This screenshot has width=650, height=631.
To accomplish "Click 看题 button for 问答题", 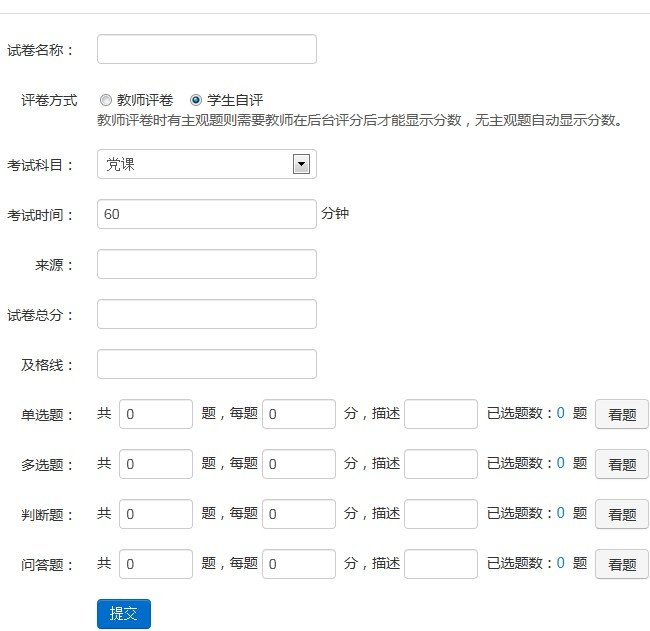I will pyautogui.click(x=622, y=564).
